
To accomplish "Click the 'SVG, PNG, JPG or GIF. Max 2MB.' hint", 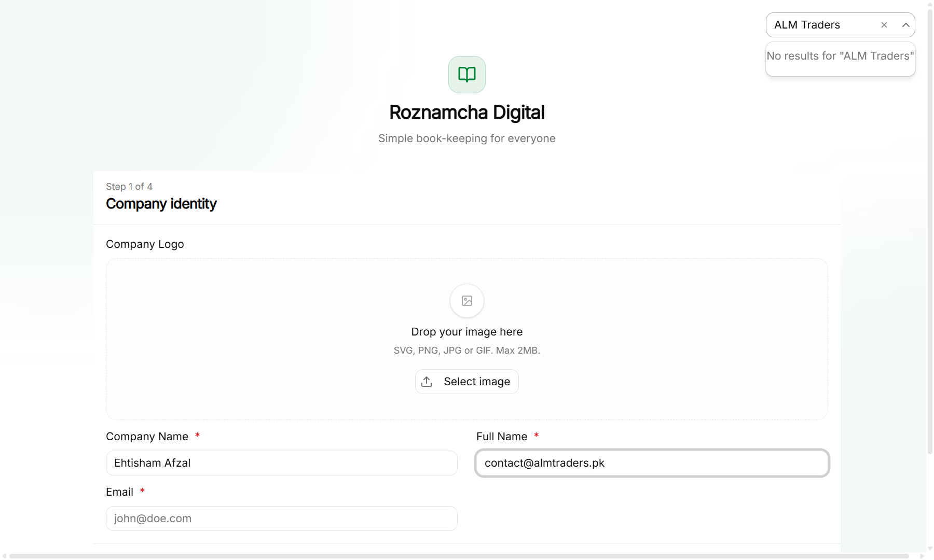I will (x=467, y=351).
